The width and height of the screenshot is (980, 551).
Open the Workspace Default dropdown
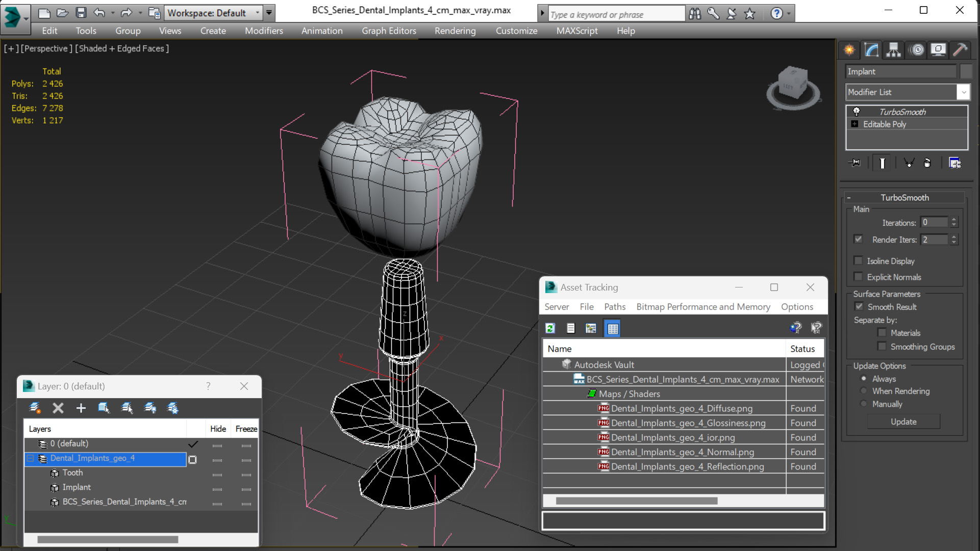tap(214, 13)
